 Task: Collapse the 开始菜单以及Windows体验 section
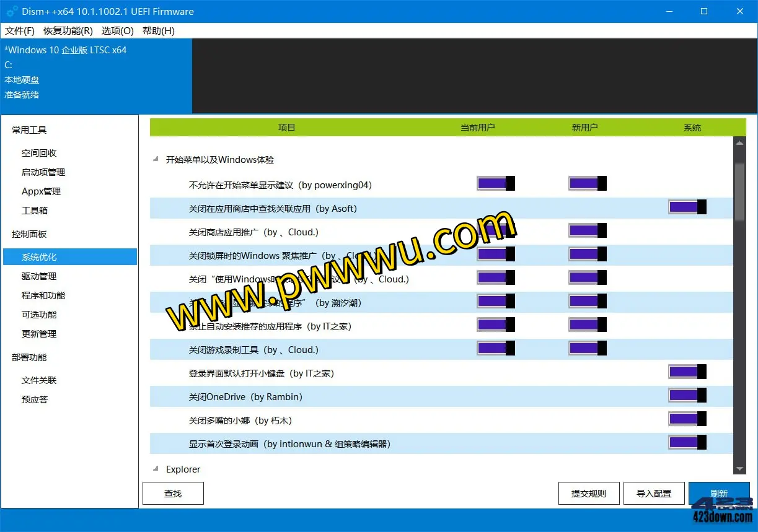(x=156, y=160)
